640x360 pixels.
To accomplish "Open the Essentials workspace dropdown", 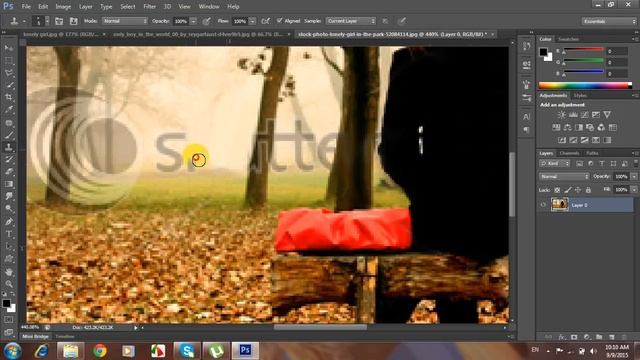I will coord(609,21).
